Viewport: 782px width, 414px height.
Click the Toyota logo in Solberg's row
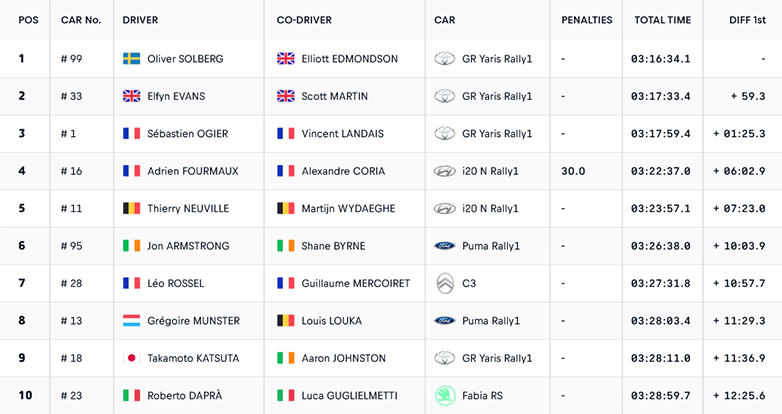pyautogui.click(x=444, y=59)
